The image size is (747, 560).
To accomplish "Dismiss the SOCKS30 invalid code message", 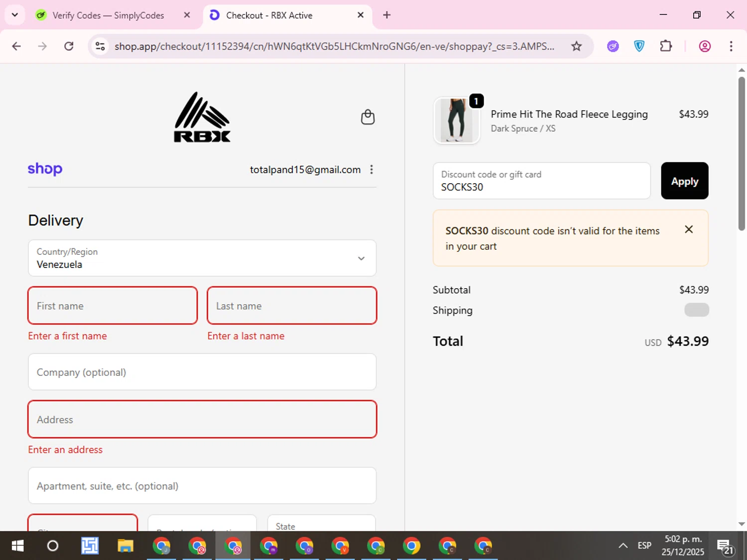I will click(x=689, y=229).
